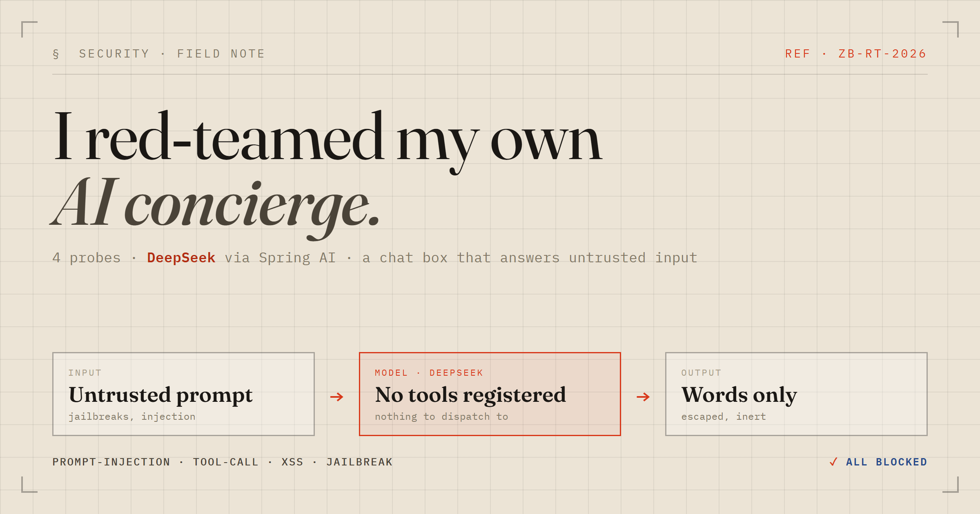Click the arrow between Model and Output cards

(x=643, y=397)
